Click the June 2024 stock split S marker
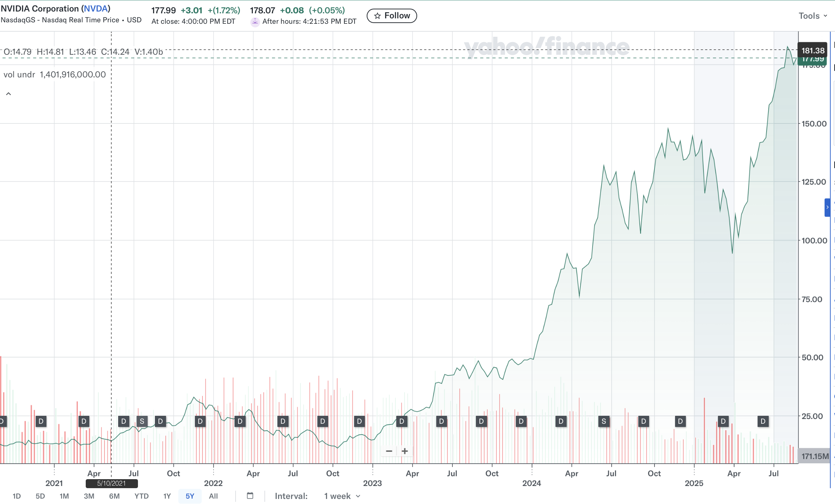835x504 pixels. click(x=604, y=421)
